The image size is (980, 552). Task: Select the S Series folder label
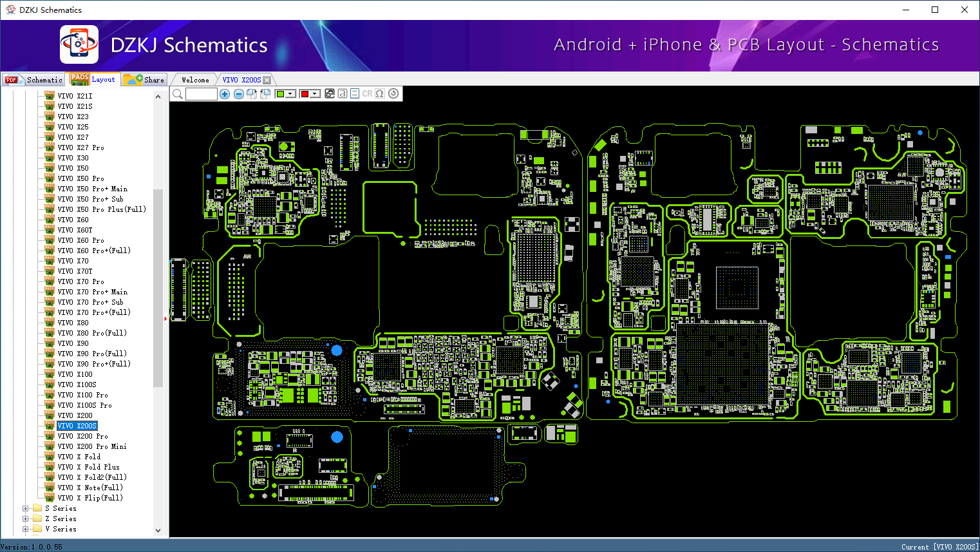pos(61,508)
